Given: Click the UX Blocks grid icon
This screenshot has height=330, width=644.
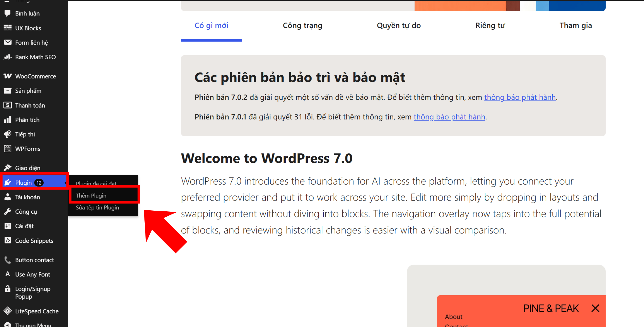Looking at the screenshot, I should [x=8, y=28].
